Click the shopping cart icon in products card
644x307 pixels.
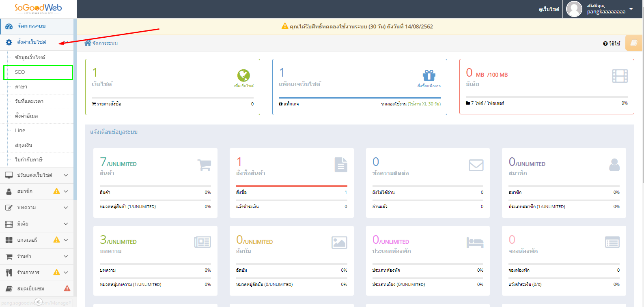(204, 165)
